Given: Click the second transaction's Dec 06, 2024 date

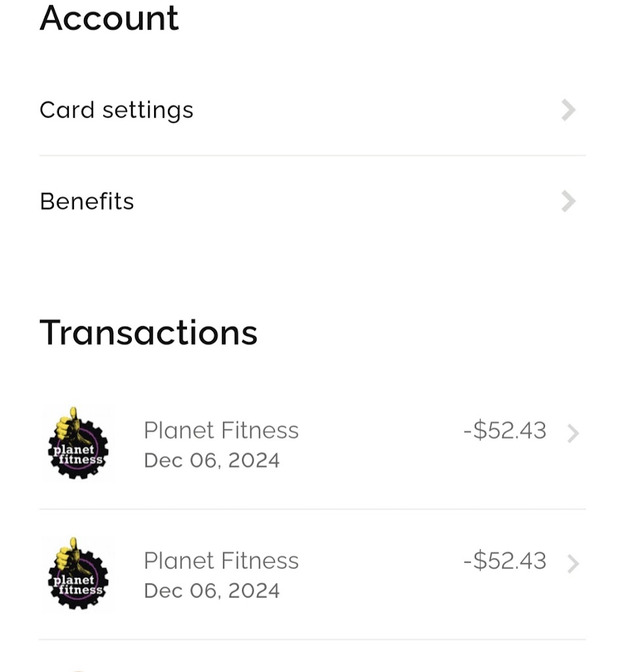Looking at the screenshot, I should click(212, 591).
